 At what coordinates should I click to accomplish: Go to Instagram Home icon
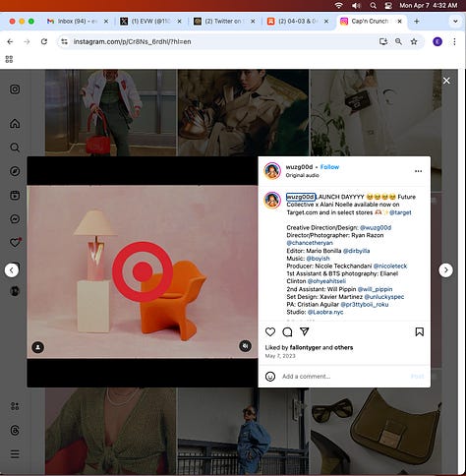click(x=15, y=124)
